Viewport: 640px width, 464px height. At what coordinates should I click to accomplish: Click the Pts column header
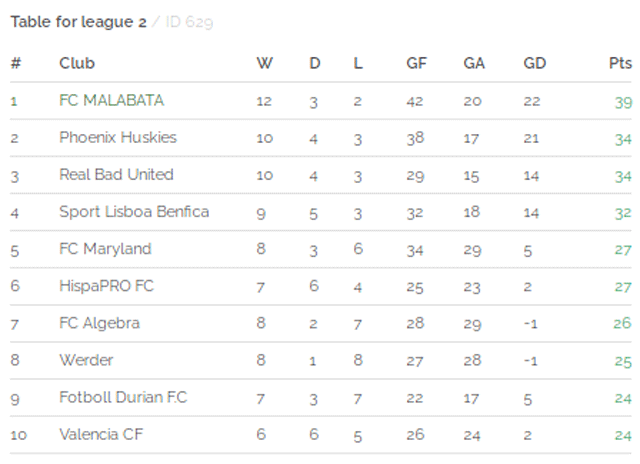620,63
